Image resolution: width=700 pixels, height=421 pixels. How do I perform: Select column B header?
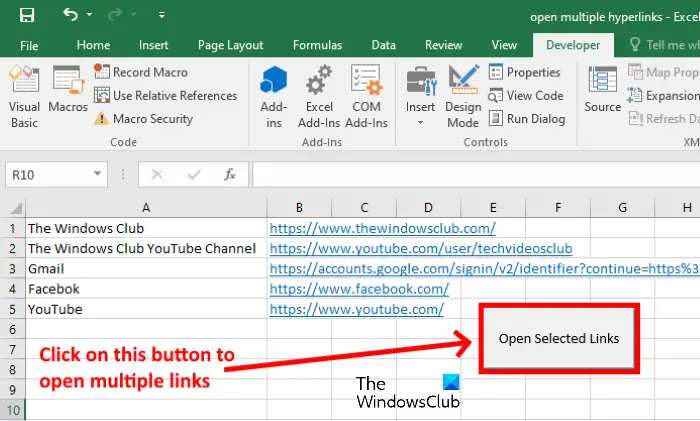299,208
